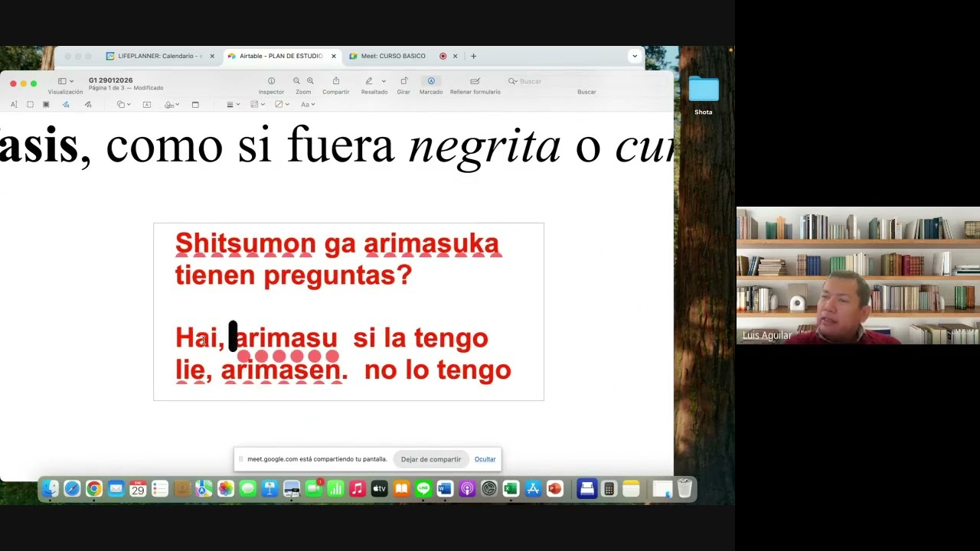The image size is (980, 551).
Task: Click Dejar de compartir button
Action: click(x=431, y=459)
